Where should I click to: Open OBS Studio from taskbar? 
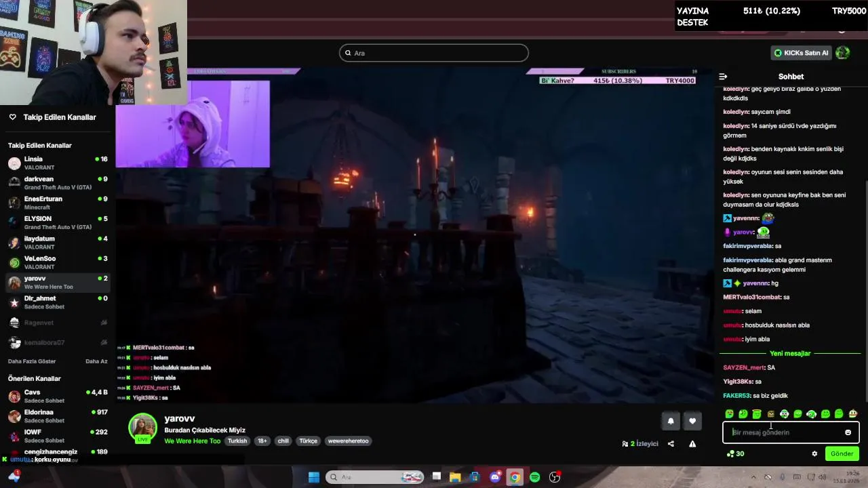(x=555, y=477)
